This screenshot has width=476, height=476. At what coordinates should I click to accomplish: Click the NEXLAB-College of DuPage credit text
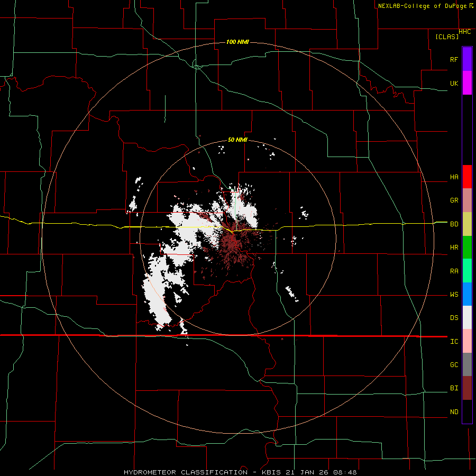423,6
